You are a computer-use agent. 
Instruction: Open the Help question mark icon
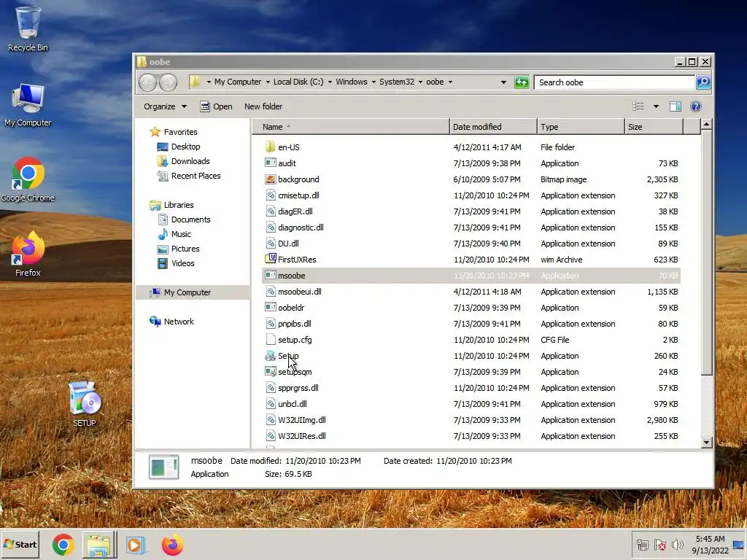[x=695, y=106]
